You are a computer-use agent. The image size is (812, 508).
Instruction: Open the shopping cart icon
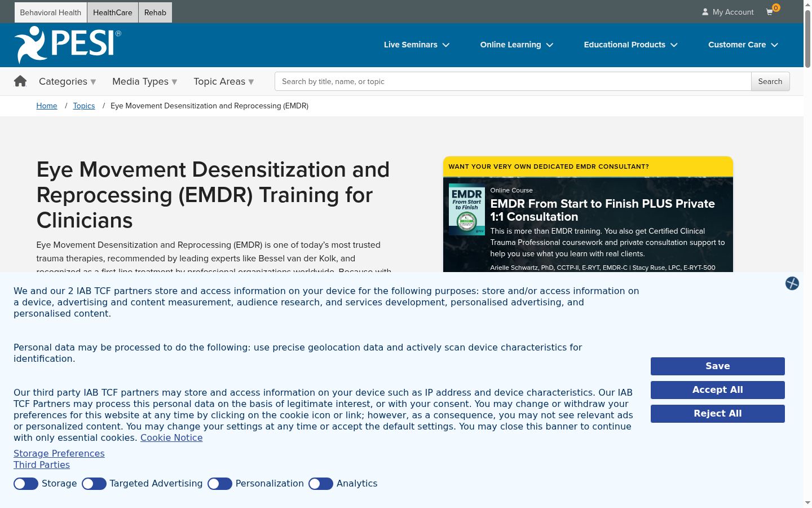point(770,12)
